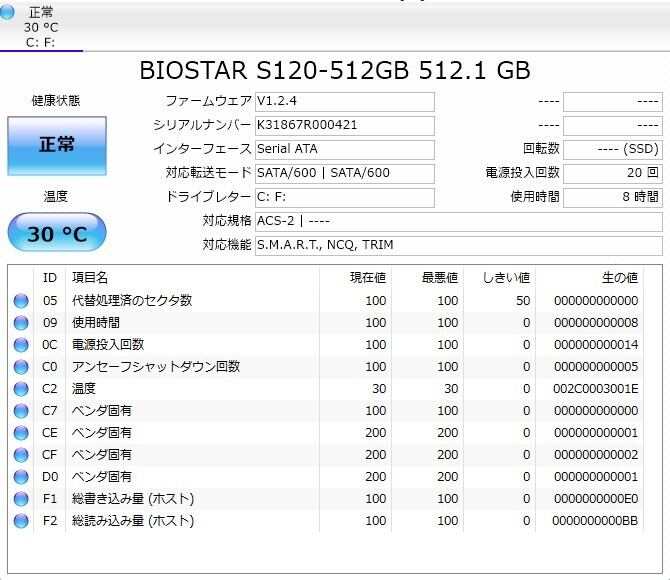Click the status orb for attribute C0
Screen dimensions: 670x580
coord(21,367)
